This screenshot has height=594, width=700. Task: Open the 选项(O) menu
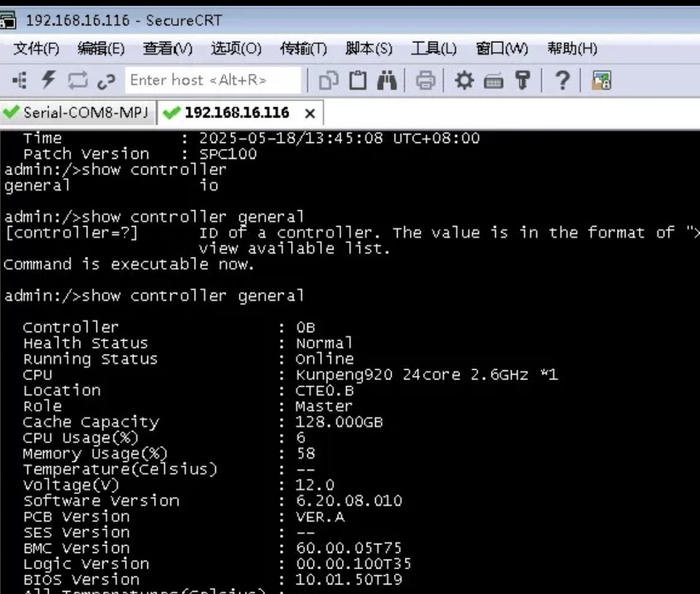coord(236,49)
